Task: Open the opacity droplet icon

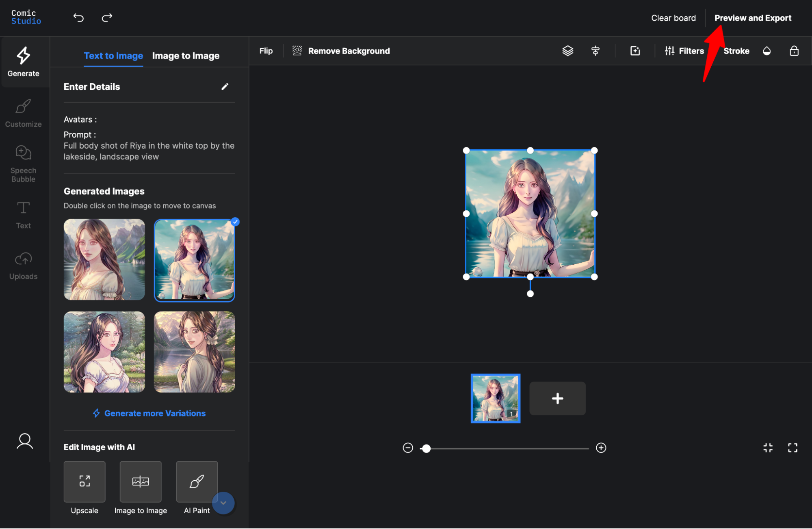Action: (x=767, y=51)
